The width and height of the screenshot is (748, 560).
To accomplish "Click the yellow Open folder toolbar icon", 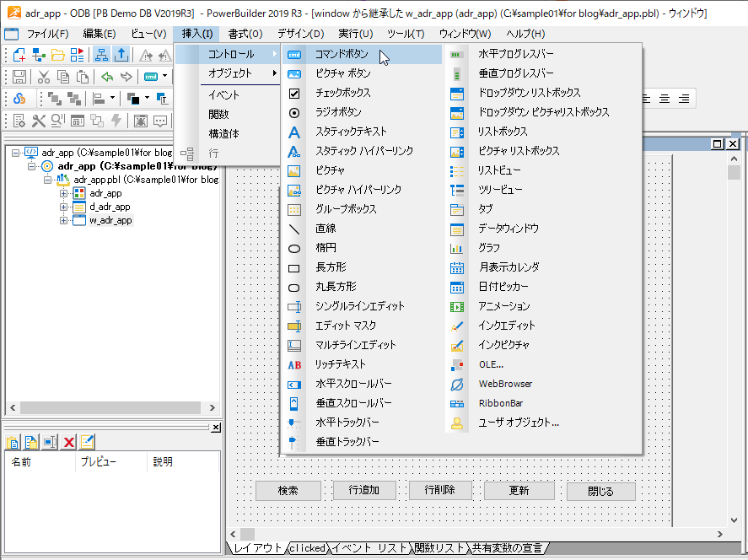I will click(58, 56).
